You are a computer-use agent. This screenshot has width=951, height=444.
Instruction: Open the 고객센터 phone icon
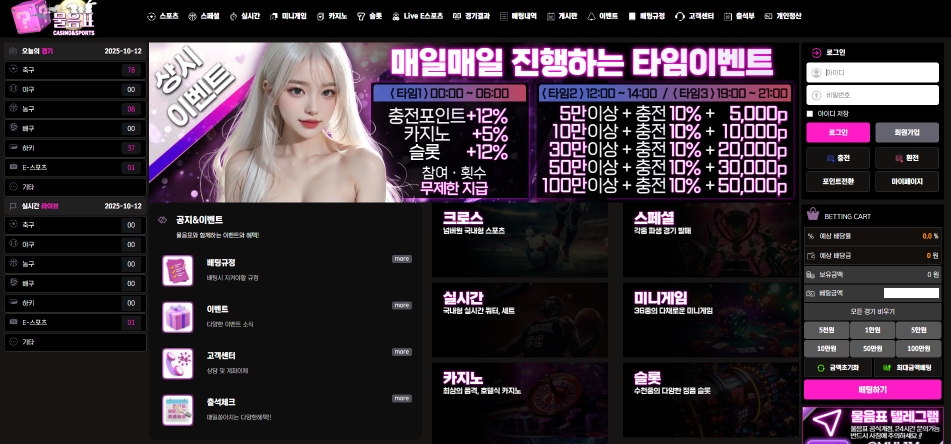click(178, 362)
